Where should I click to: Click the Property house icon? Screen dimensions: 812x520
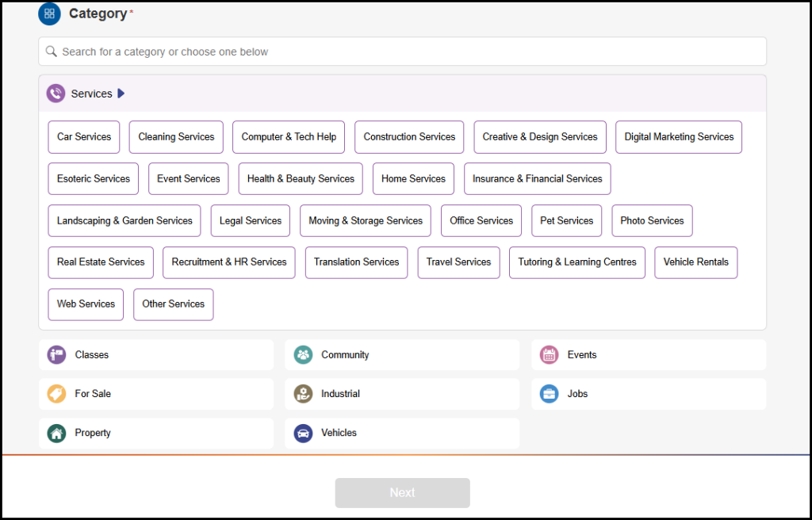[x=56, y=433]
